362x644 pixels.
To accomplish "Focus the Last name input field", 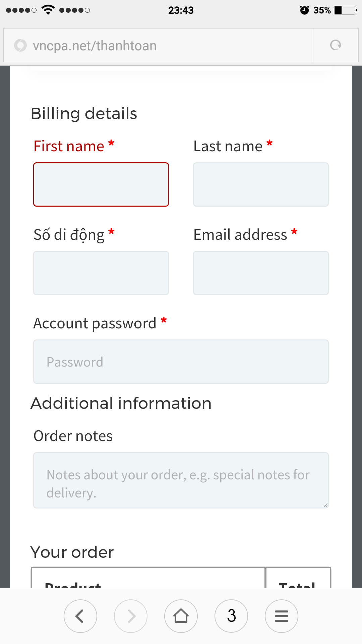I will (261, 184).
